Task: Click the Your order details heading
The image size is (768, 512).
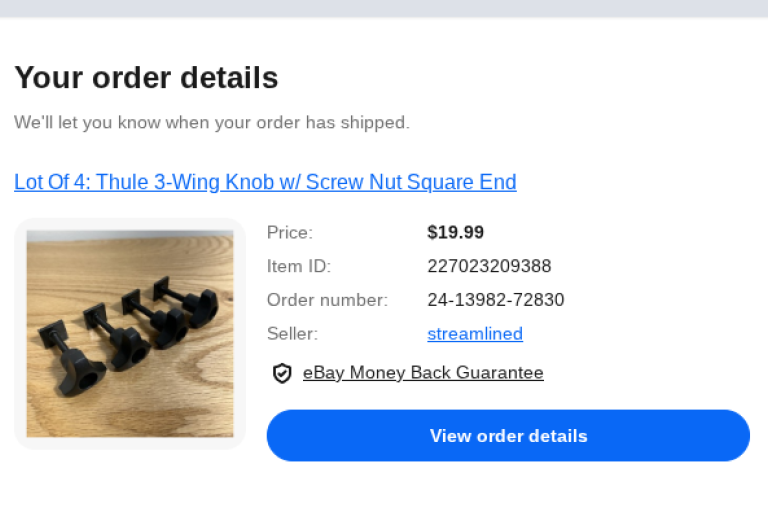Action: click(146, 77)
